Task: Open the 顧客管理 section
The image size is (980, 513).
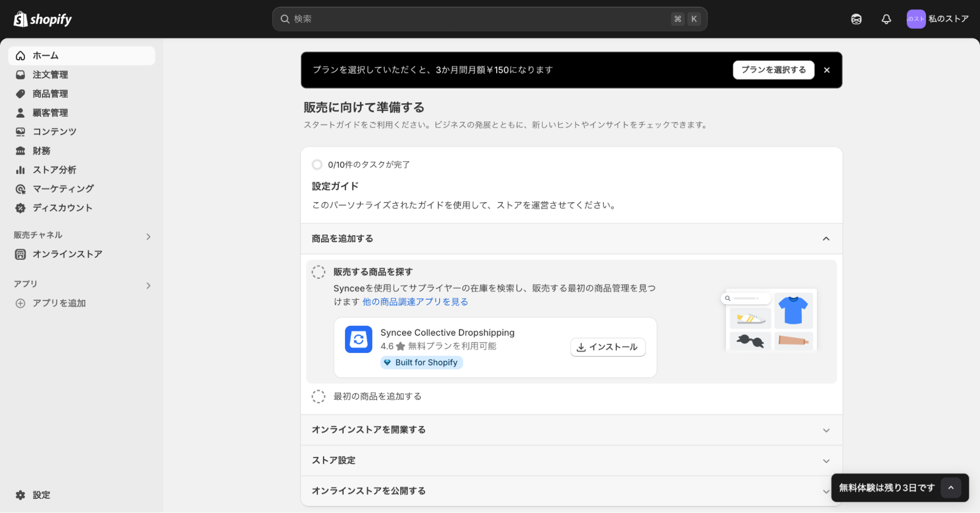Action: 50,113
